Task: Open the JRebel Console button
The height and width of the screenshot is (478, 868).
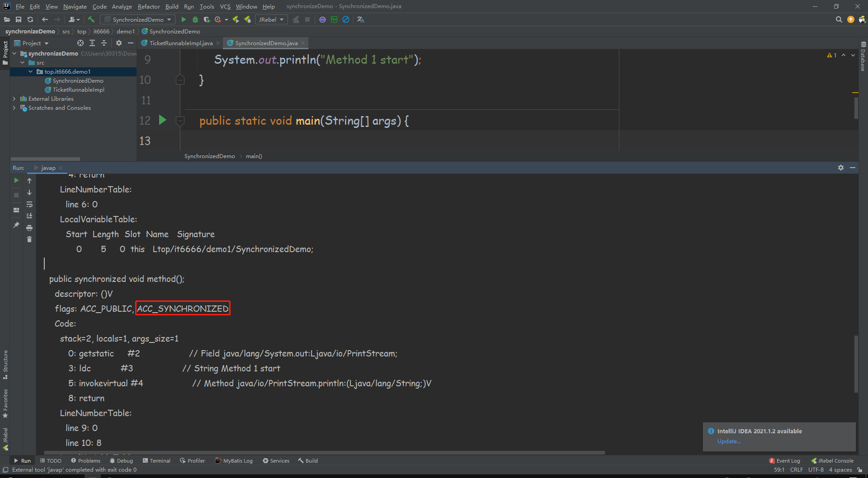Action: [x=832, y=461]
